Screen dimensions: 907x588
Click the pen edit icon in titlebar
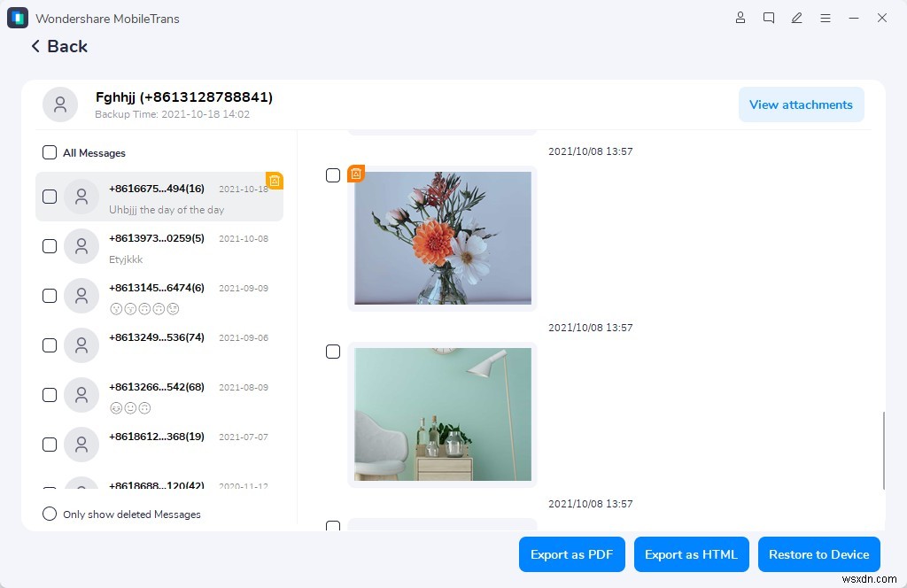point(797,18)
